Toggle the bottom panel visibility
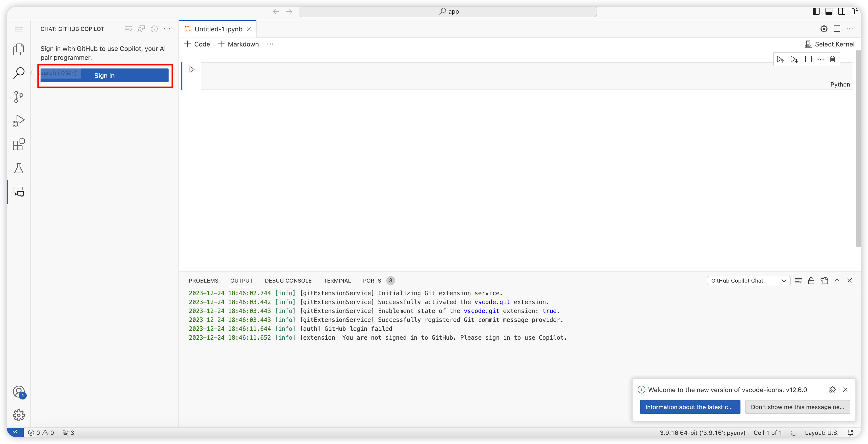The height and width of the screenshot is (444, 868). 829,11
